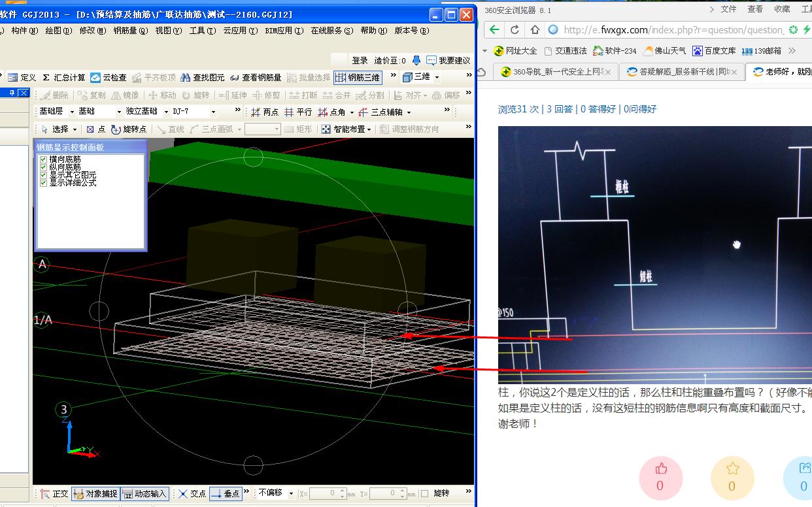Open 我要建议 suggestion feedback
This screenshot has height=507, width=812.
[448, 60]
